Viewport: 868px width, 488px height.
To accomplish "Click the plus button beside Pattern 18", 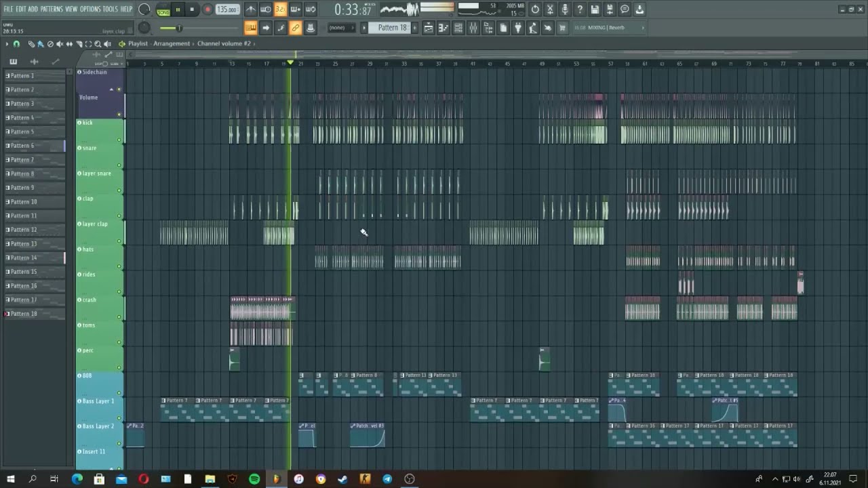I will [x=415, y=28].
